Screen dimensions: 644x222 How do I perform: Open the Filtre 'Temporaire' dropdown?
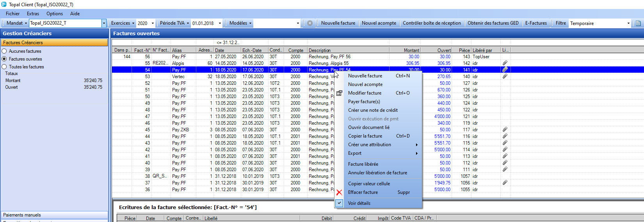[x=628, y=23]
